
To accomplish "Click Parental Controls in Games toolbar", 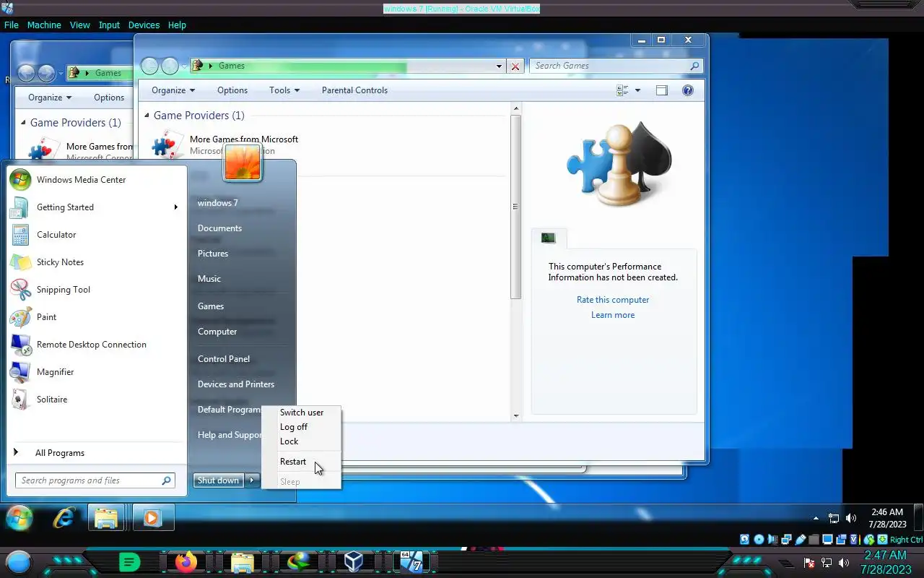I will [354, 90].
